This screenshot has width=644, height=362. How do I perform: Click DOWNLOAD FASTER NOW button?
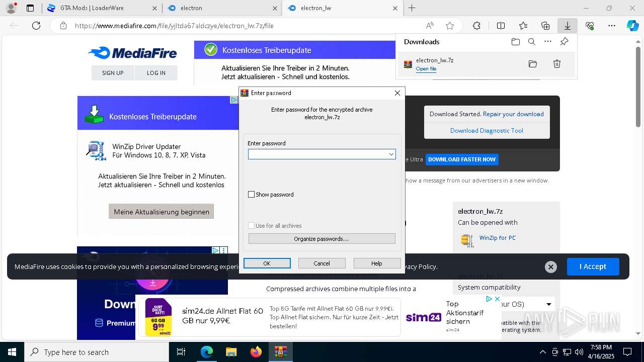point(462,159)
